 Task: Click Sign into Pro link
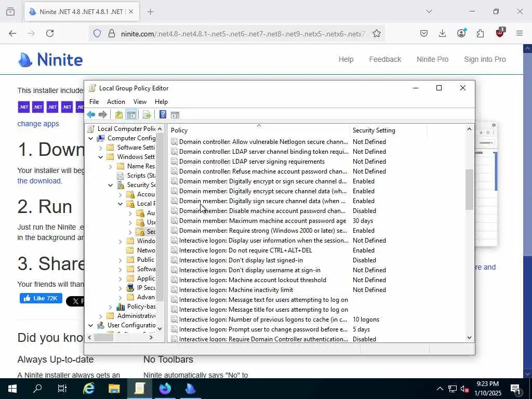click(485, 59)
